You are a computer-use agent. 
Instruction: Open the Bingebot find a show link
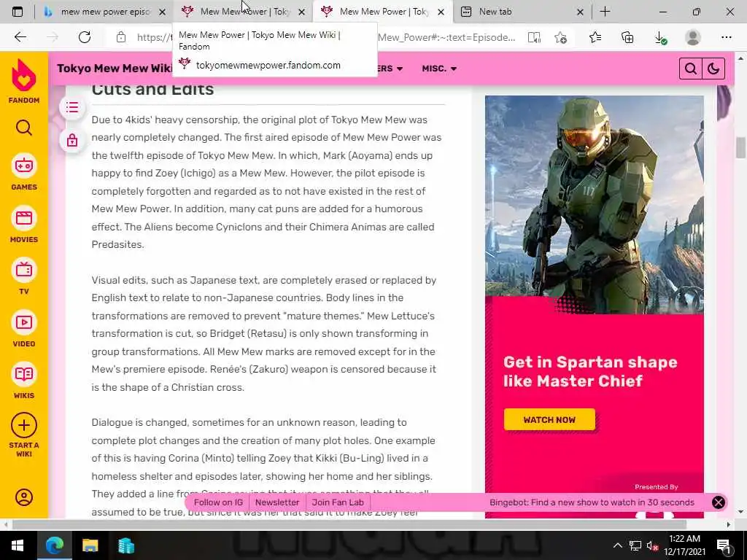click(x=592, y=502)
